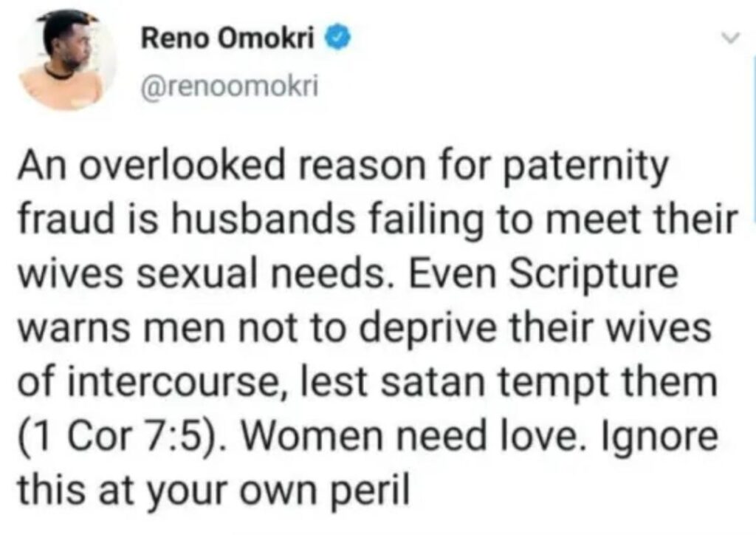Expand the tweet options chevron

[x=732, y=38]
